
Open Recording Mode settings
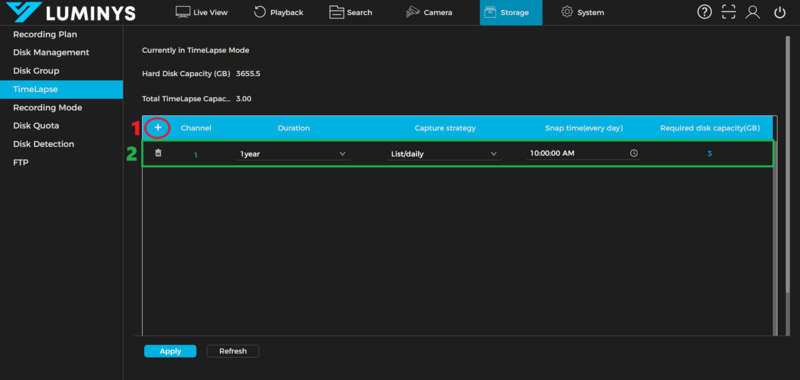(x=47, y=108)
